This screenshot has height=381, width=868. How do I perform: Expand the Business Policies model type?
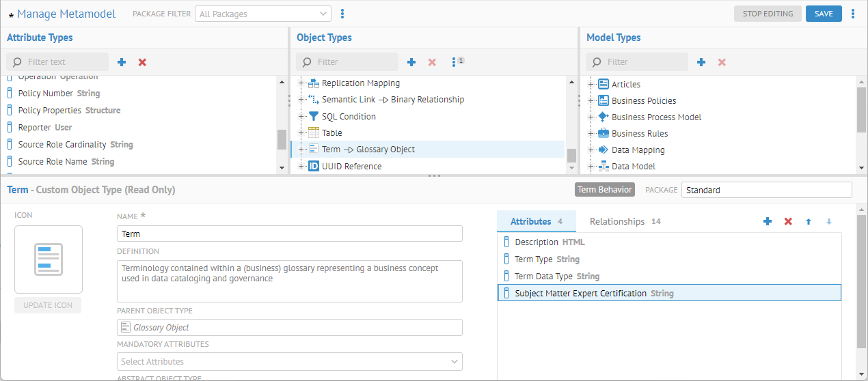(592, 100)
